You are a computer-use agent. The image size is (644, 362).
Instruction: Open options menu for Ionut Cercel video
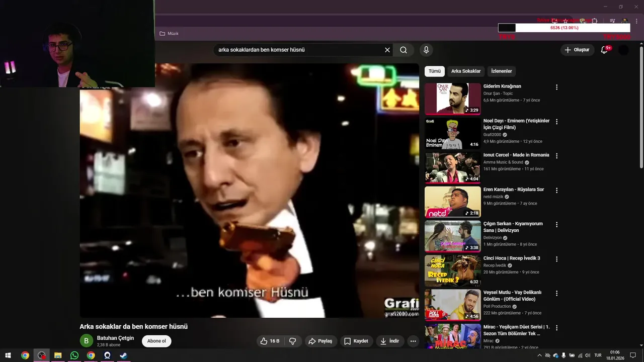click(x=556, y=156)
